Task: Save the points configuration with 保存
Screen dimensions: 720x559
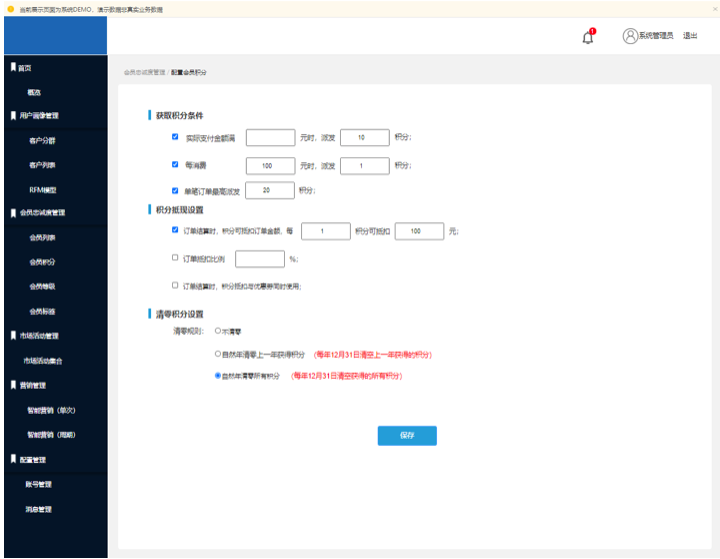Action: coord(407,435)
